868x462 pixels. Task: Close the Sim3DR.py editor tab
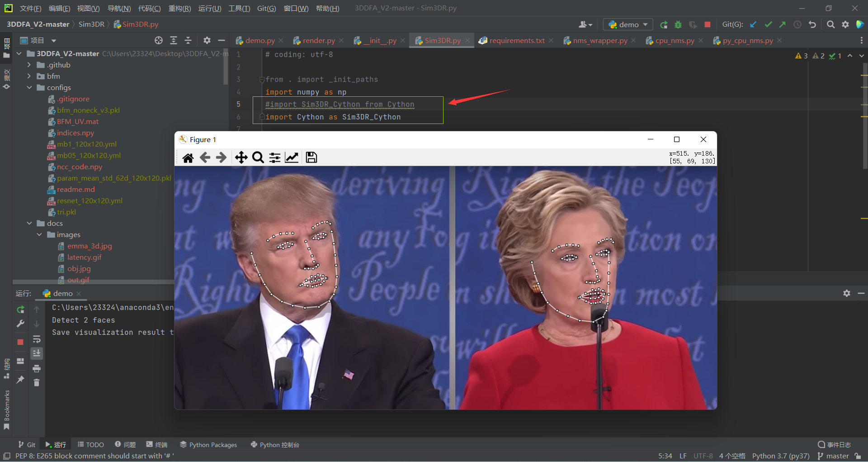[x=467, y=40]
